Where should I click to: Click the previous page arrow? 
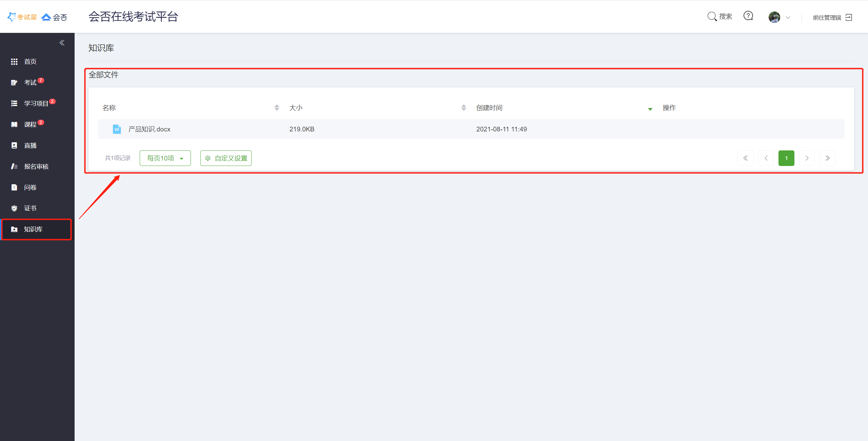click(766, 158)
